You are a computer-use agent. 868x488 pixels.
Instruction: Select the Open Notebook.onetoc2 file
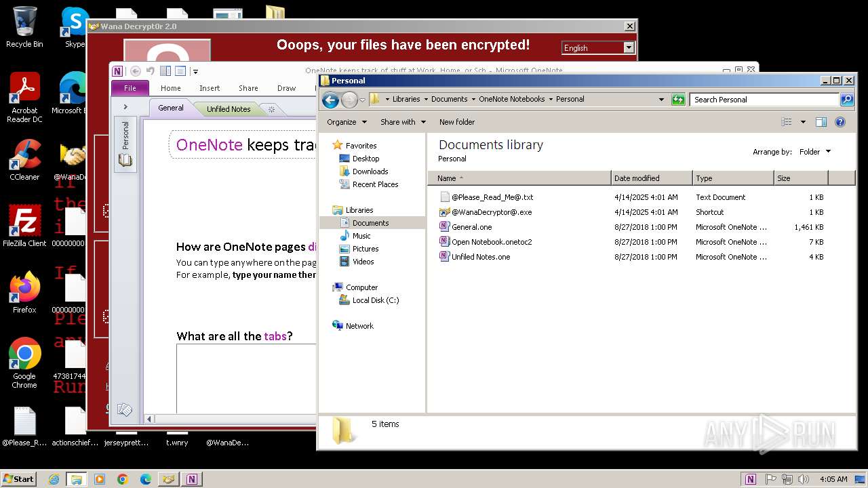point(492,242)
